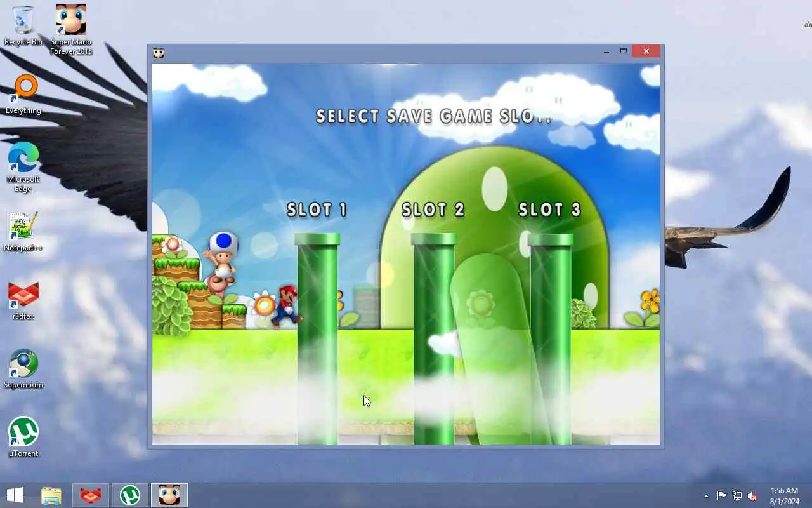Screen dimensions: 812x508
Task: Maximize the Mario game window
Action: [x=624, y=51]
